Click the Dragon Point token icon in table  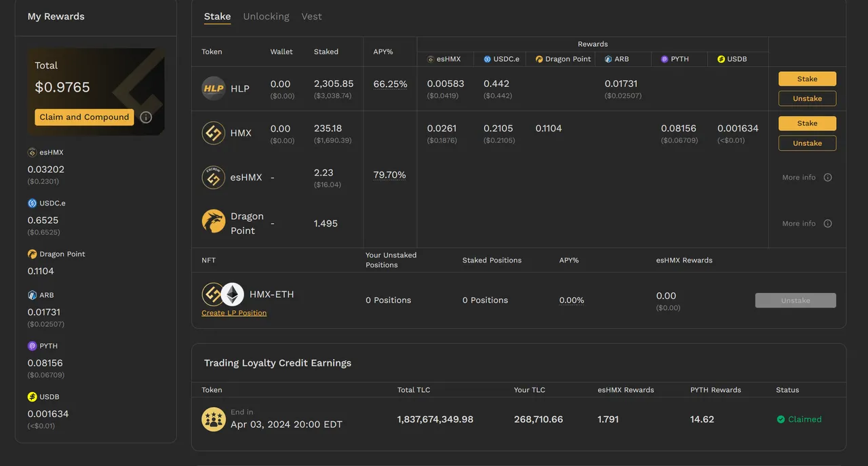(x=214, y=221)
